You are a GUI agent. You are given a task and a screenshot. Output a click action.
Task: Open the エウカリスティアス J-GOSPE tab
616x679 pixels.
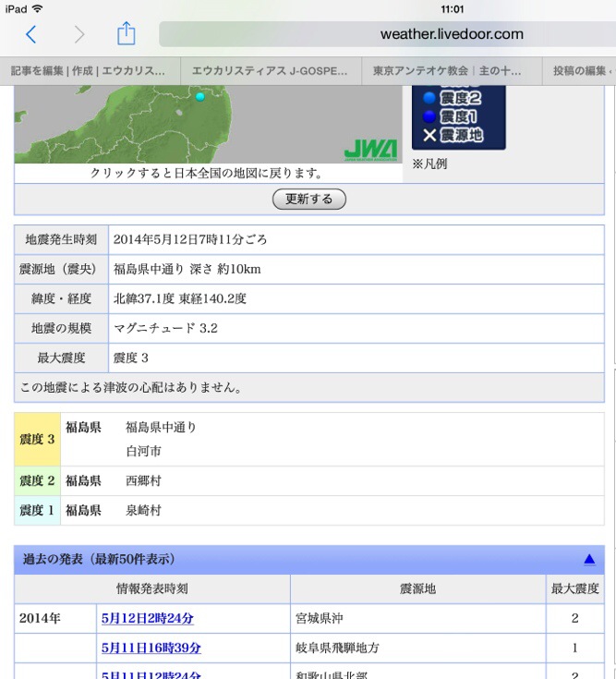point(270,70)
